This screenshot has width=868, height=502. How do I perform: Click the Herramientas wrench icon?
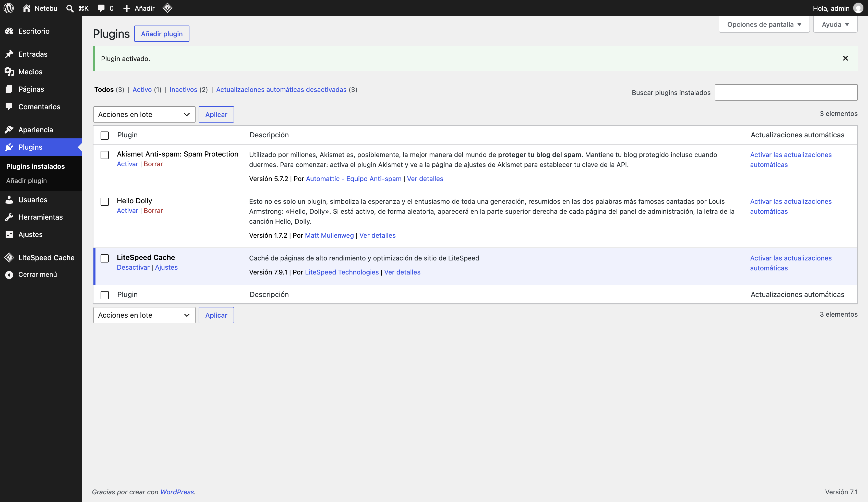coord(9,217)
